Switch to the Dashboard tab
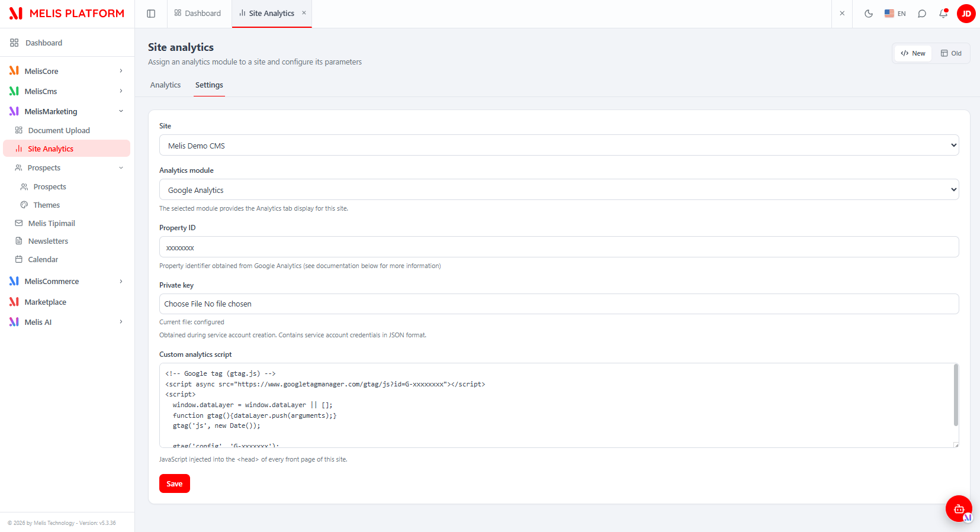This screenshot has width=980, height=532. pyautogui.click(x=197, y=14)
